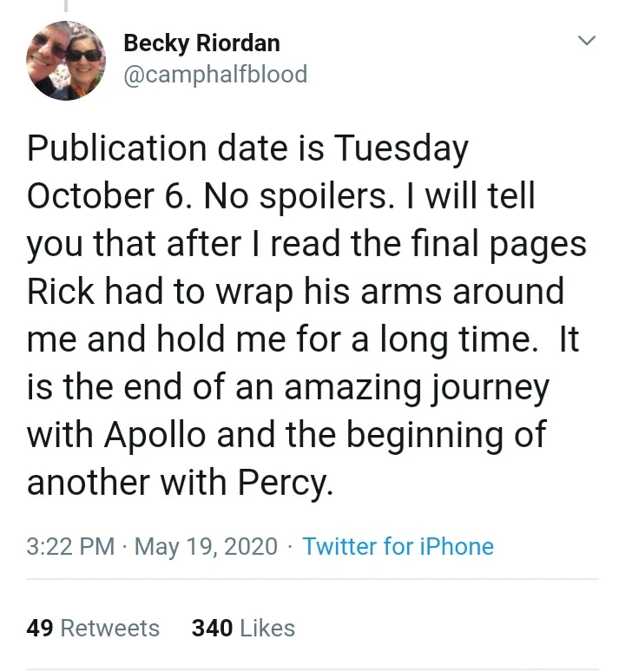Viewport: 625px width, 672px height.
Task: Click the 3:22 PM timestamp
Action: point(70,547)
